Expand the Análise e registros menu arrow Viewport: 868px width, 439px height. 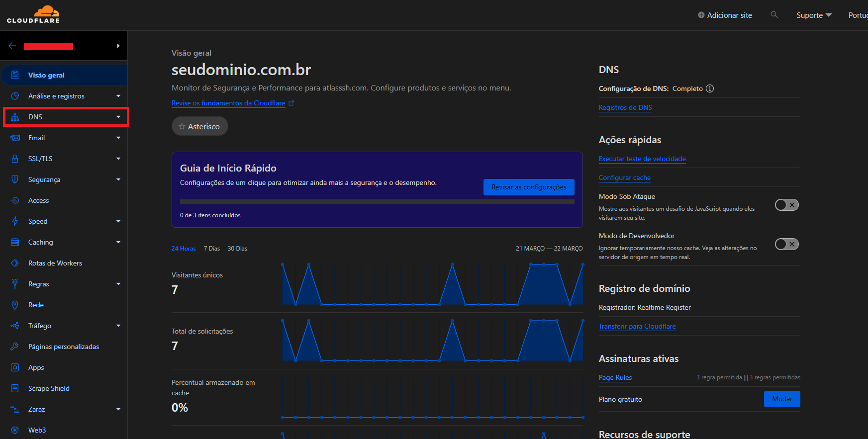pyautogui.click(x=118, y=96)
